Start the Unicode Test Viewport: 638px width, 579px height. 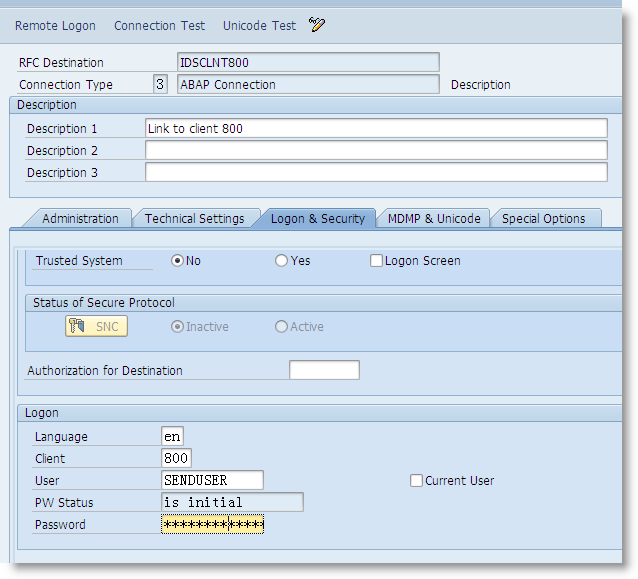pos(260,26)
